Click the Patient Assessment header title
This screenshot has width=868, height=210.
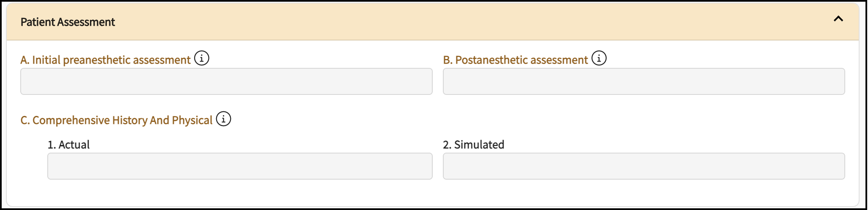68,22
